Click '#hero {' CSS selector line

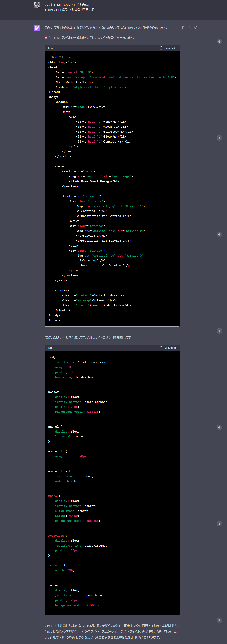click(54, 496)
